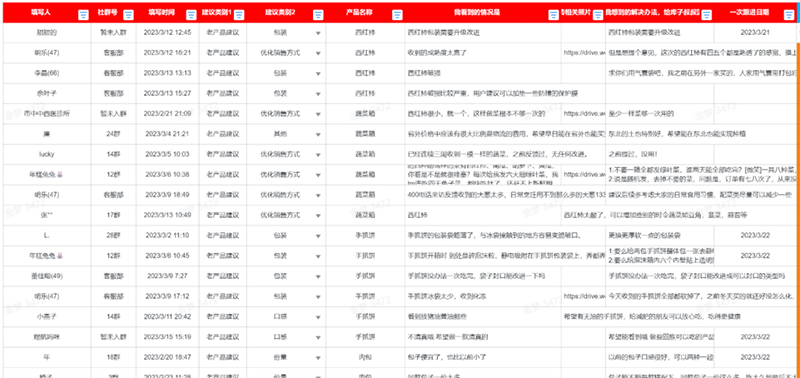Select the cell '28群'
800x378 pixels.
click(113, 235)
